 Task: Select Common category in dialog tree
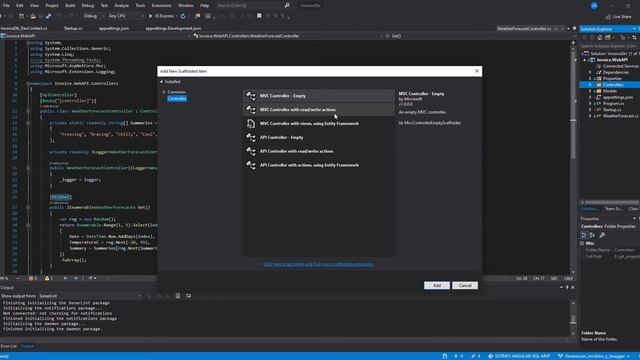177,92
